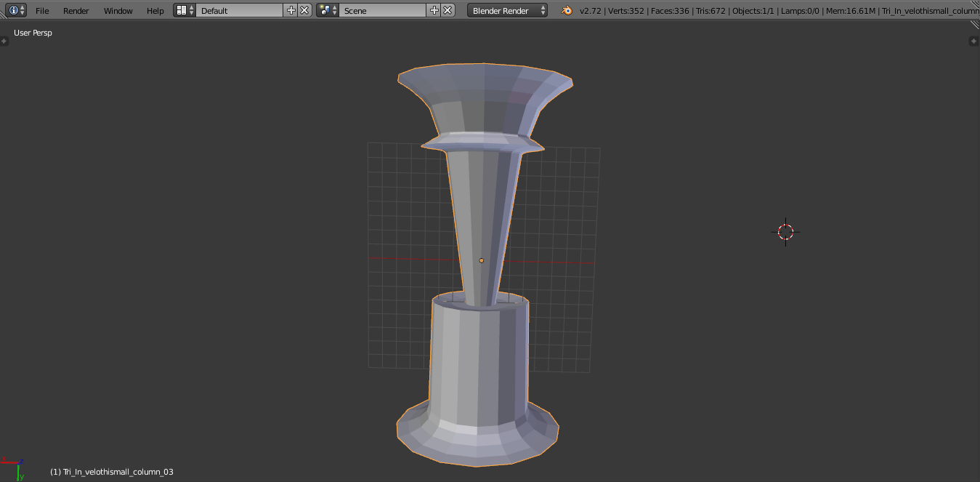Screen dimensions: 980x482
Task: Expand the right properties plus tab
Action: point(974,41)
